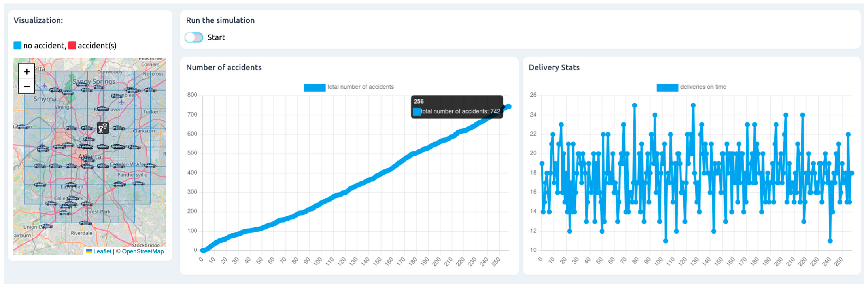Click the blue no accident legend swatch
The height and width of the screenshot is (288, 868).
(x=17, y=45)
